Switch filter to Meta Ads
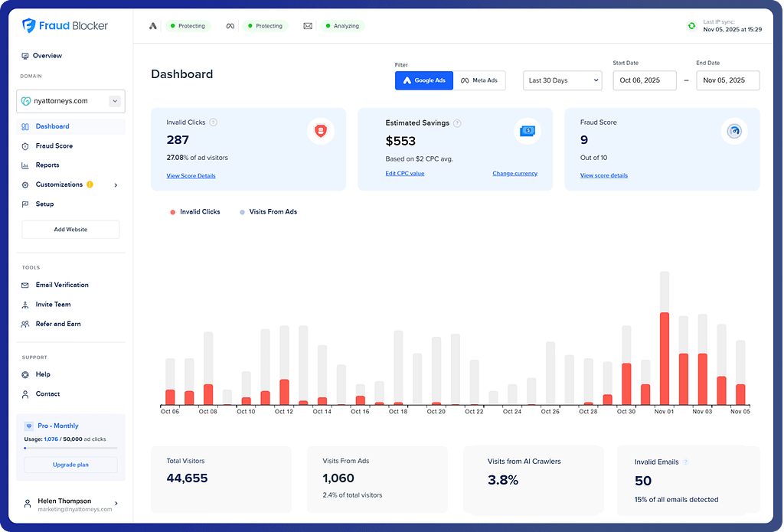The height and width of the screenshot is (532, 784). (x=479, y=80)
